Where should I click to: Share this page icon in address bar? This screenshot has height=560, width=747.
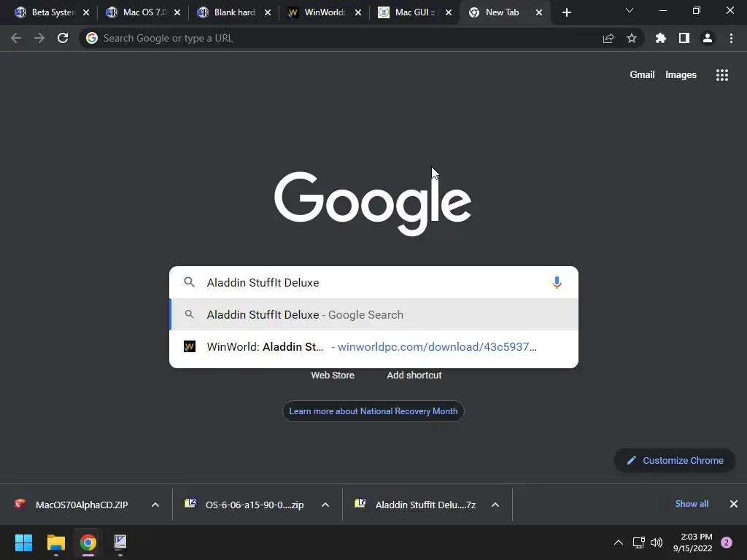(608, 38)
